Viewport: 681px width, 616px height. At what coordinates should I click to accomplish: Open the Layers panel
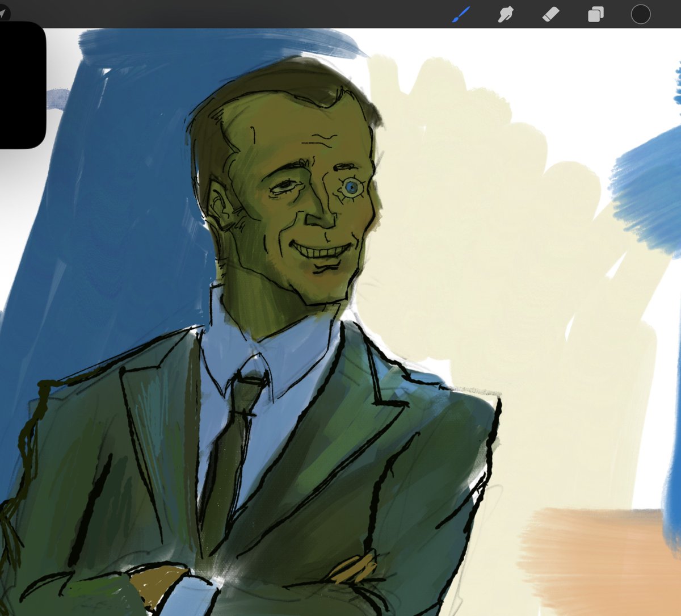pos(595,14)
